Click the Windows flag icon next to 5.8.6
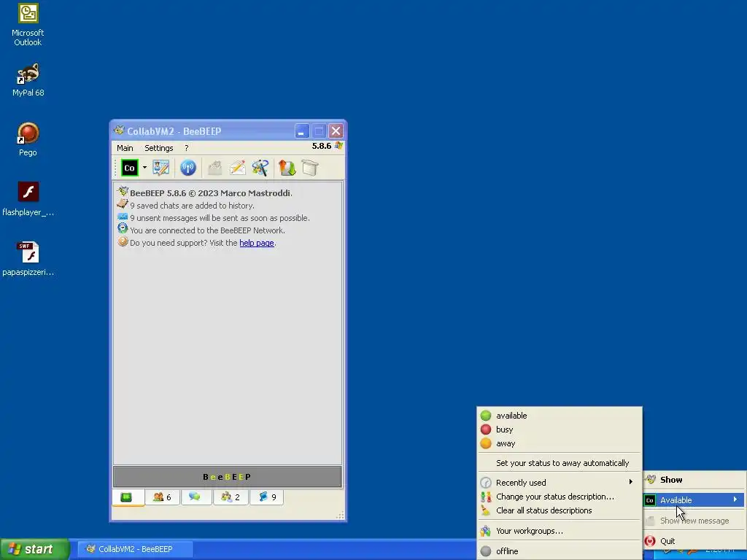This screenshot has width=747, height=560. (x=338, y=146)
